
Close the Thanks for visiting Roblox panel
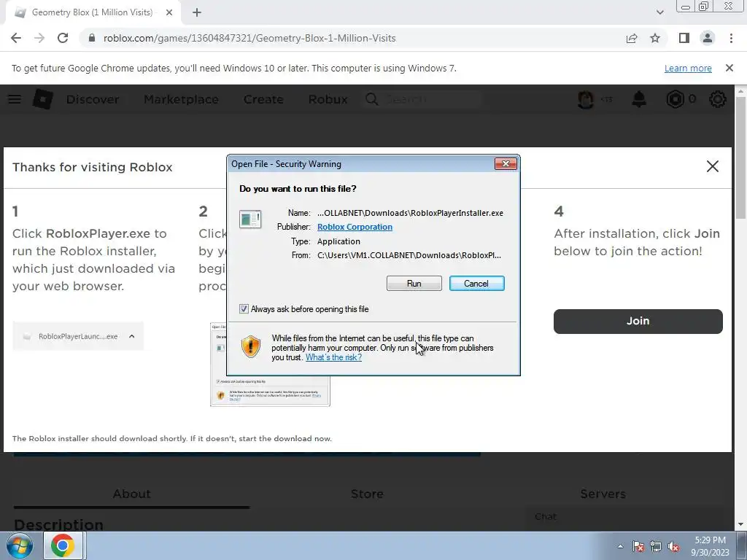click(712, 166)
